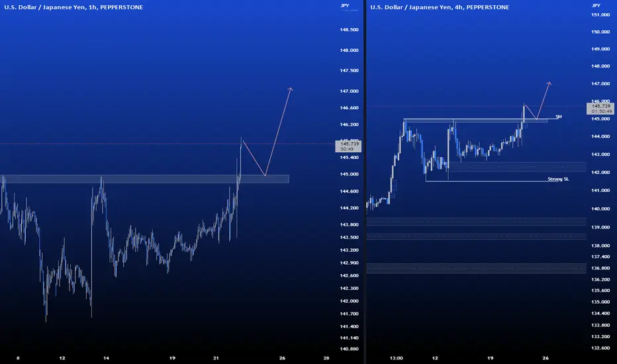This screenshot has width=617, height=364.
Task: Click date label 8 on the 1h time axis
Action: 18,358
